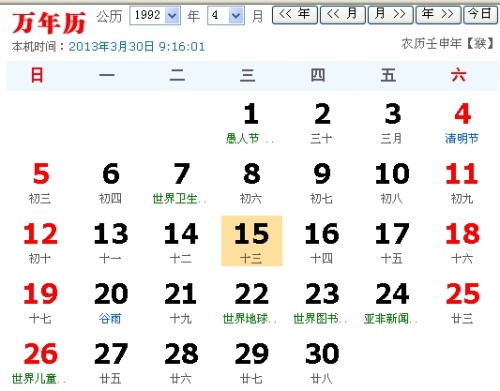Image resolution: width=500 pixels, height=391 pixels.
Task: Click the Tuesday 二 column header
Action: (x=177, y=75)
